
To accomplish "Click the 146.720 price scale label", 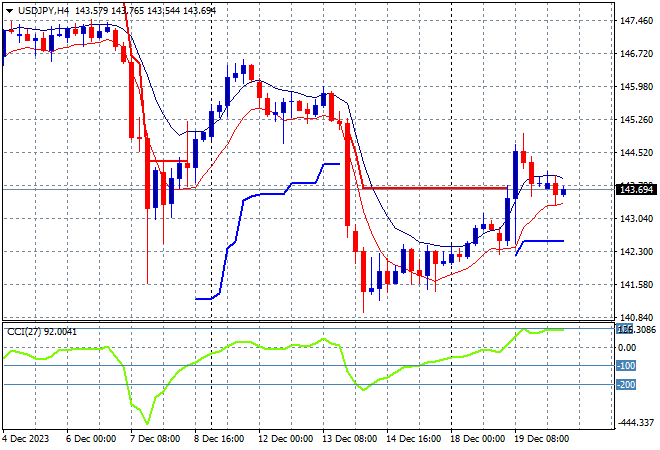I will pos(637,54).
